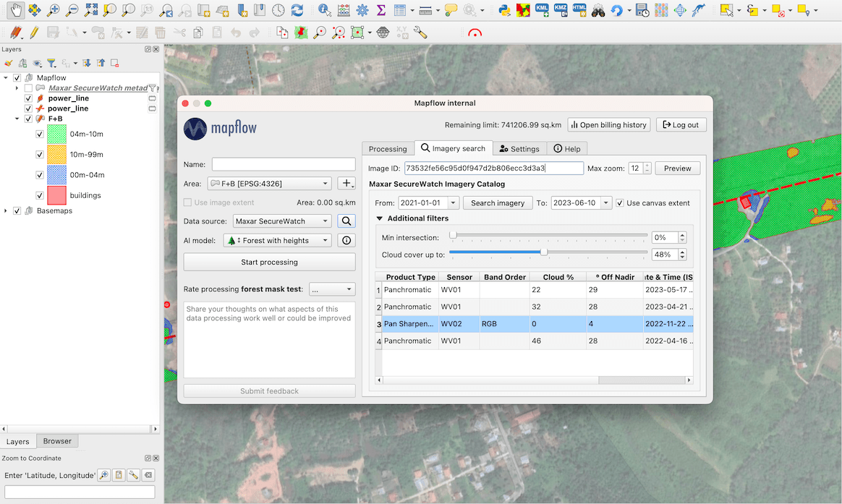Image resolution: width=842 pixels, height=504 pixels.
Task: Click the plus icon next to Area
Action: [346, 184]
